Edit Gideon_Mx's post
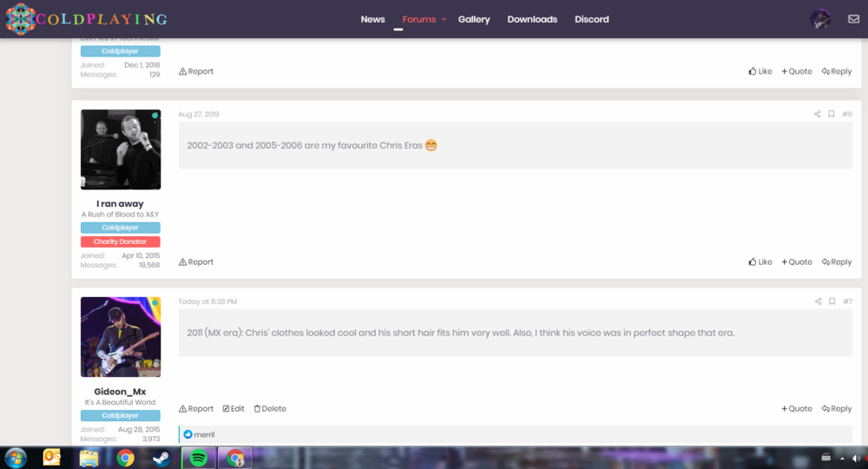Viewport: 868px width, 469px height. click(x=233, y=409)
